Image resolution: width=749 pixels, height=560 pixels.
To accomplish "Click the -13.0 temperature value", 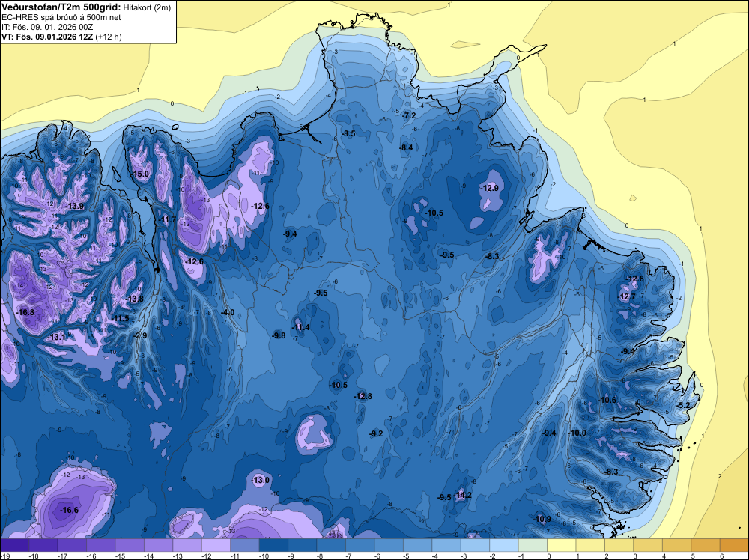I will (261, 480).
